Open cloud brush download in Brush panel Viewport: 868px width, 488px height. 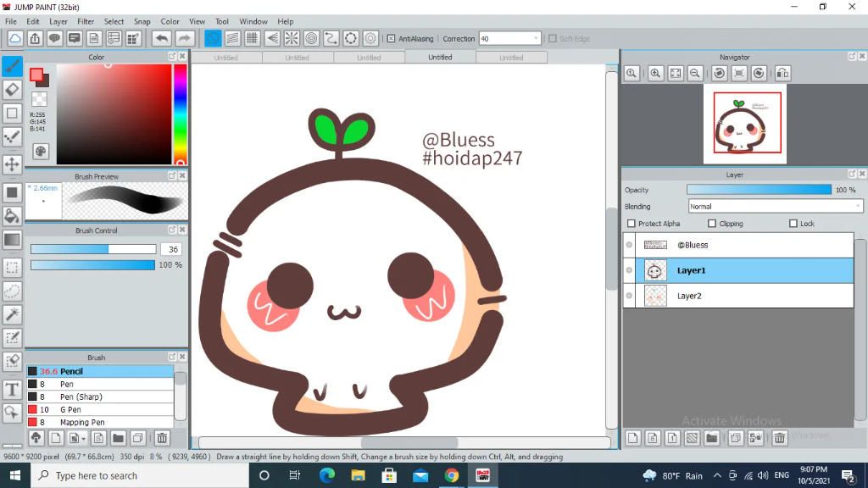[x=36, y=438]
